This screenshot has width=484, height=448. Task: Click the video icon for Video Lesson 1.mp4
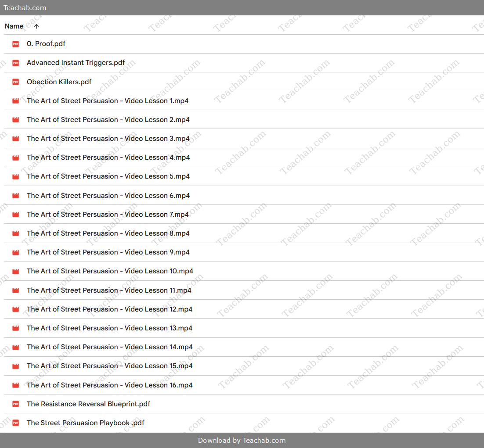(x=16, y=101)
